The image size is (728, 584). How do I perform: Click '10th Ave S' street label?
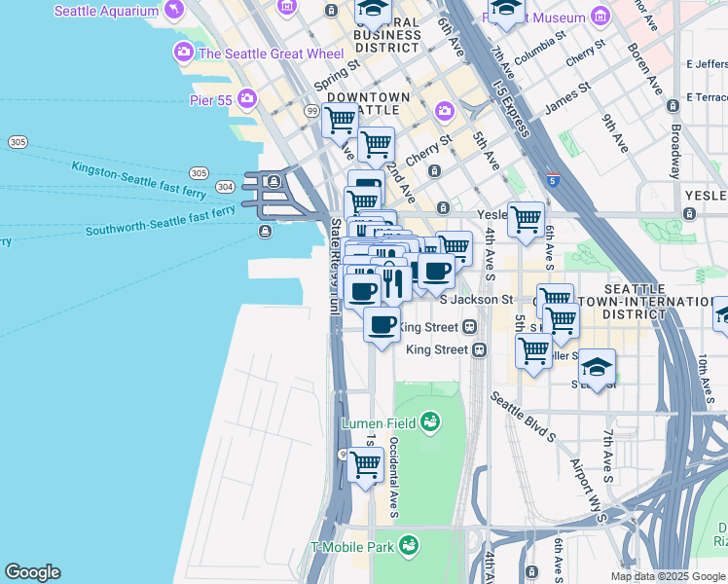pyautogui.click(x=706, y=379)
